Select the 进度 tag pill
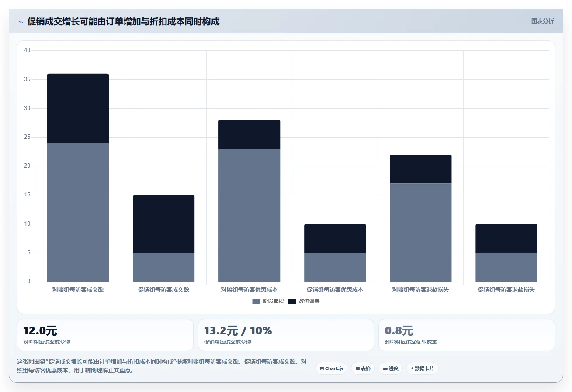This screenshot has width=572, height=392. [391, 368]
